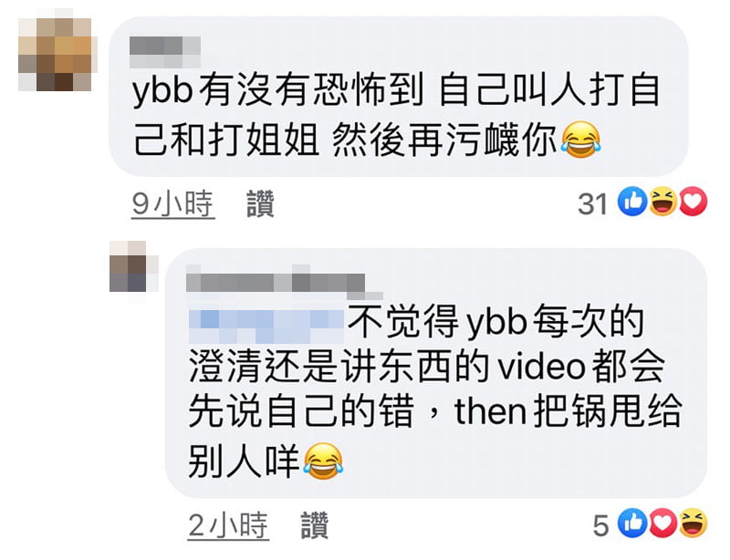Open the 9小時 timestamp link

[173, 204]
